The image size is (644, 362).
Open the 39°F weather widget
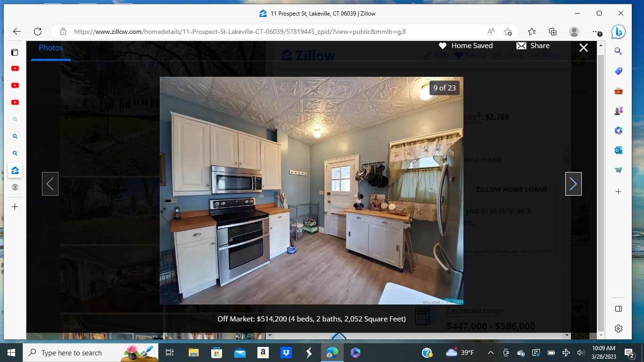[460, 353]
